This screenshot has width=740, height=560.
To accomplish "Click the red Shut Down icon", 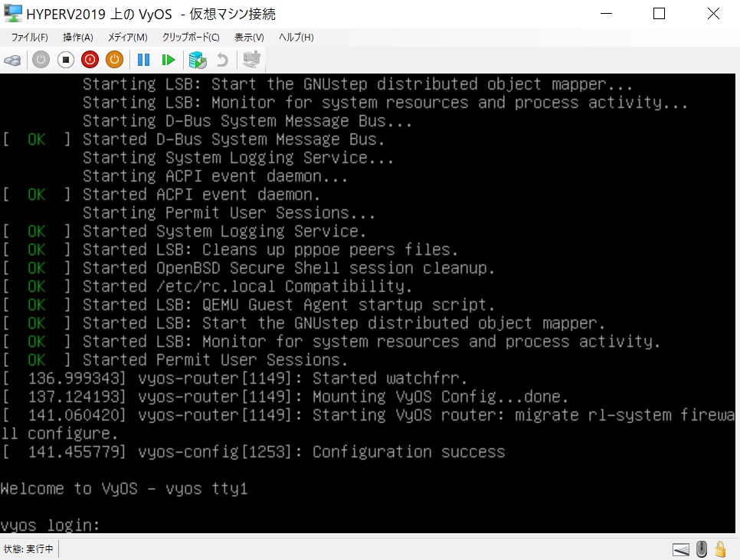I will point(90,60).
